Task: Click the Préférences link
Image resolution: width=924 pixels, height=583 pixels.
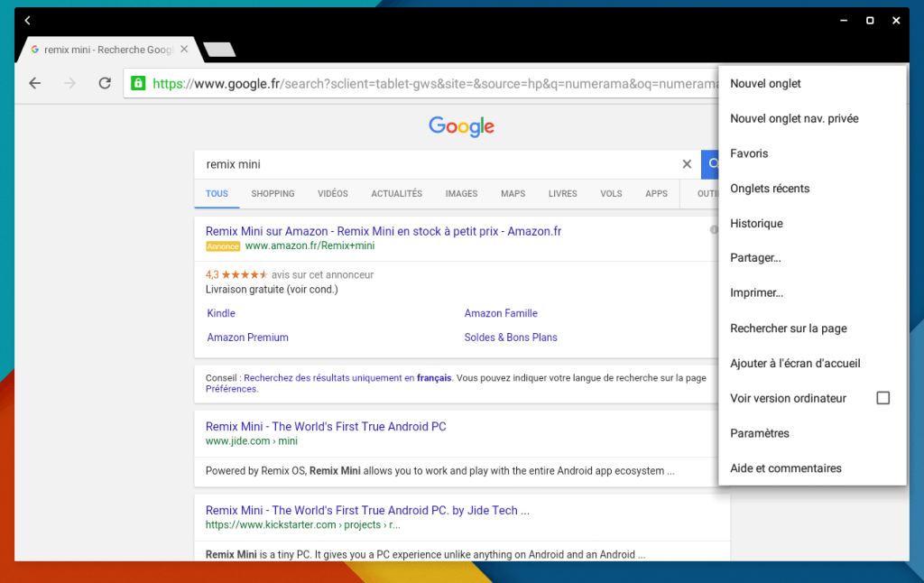Action: (232, 389)
